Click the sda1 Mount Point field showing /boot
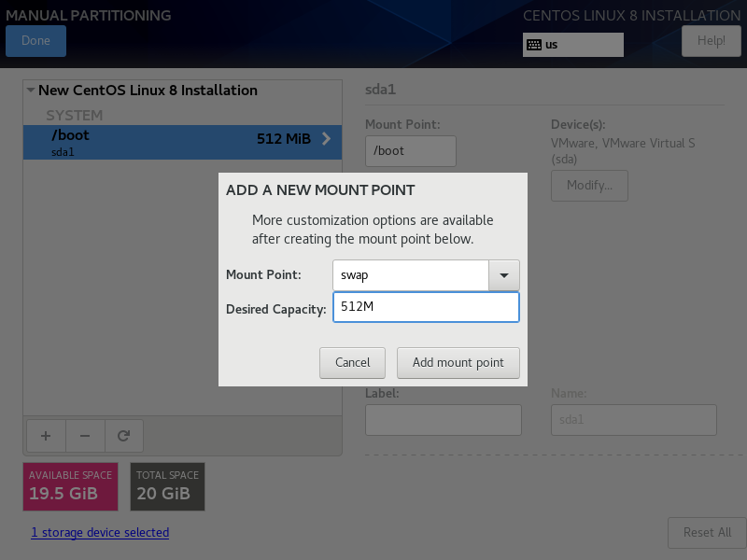This screenshot has height=560, width=747. (x=411, y=151)
